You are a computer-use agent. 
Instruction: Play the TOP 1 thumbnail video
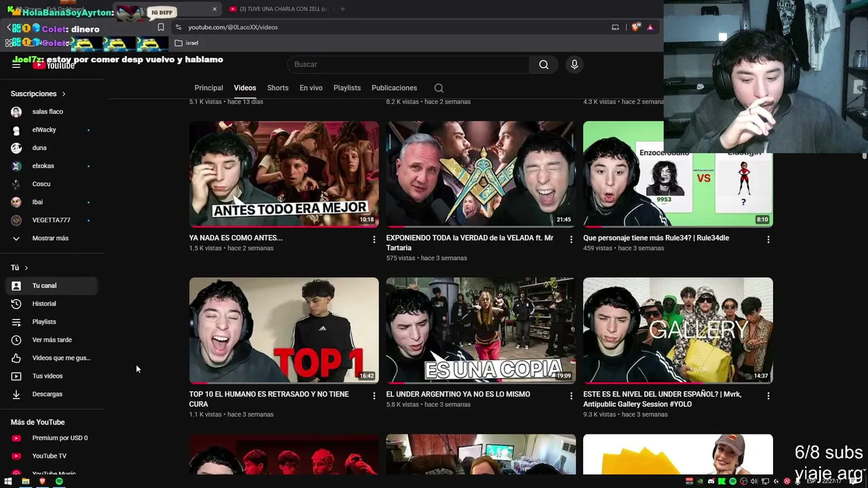coord(284,330)
